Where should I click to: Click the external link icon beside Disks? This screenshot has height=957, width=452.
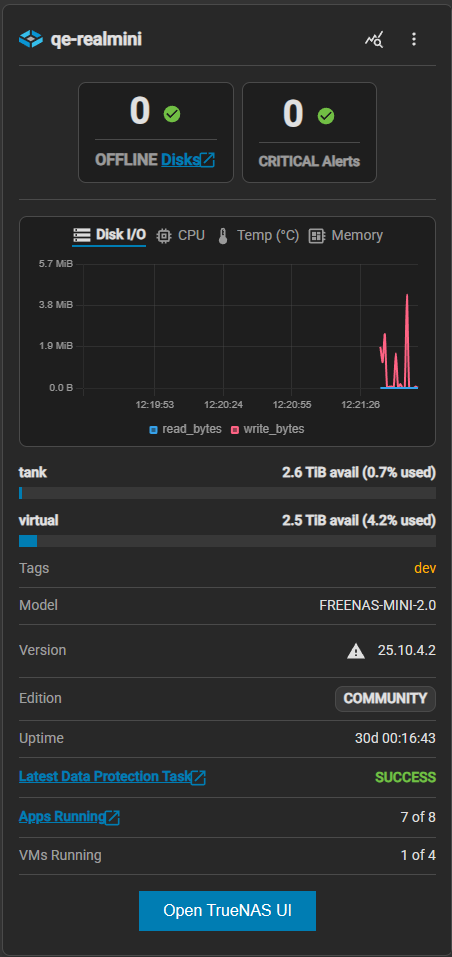pyautogui.click(x=208, y=160)
